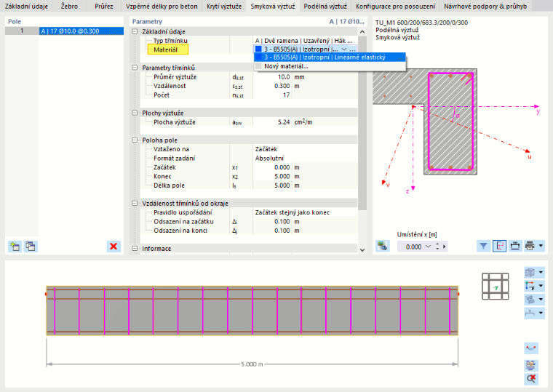Image resolution: width=553 pixels, height=392 pixels.
Task: Collapse the Základní údaje section
Action: click(135, 32)
